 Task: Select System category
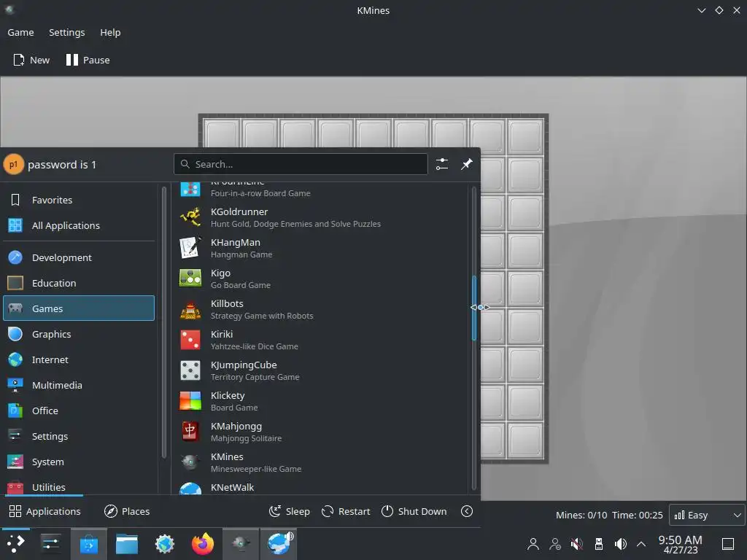coord(79,462)
